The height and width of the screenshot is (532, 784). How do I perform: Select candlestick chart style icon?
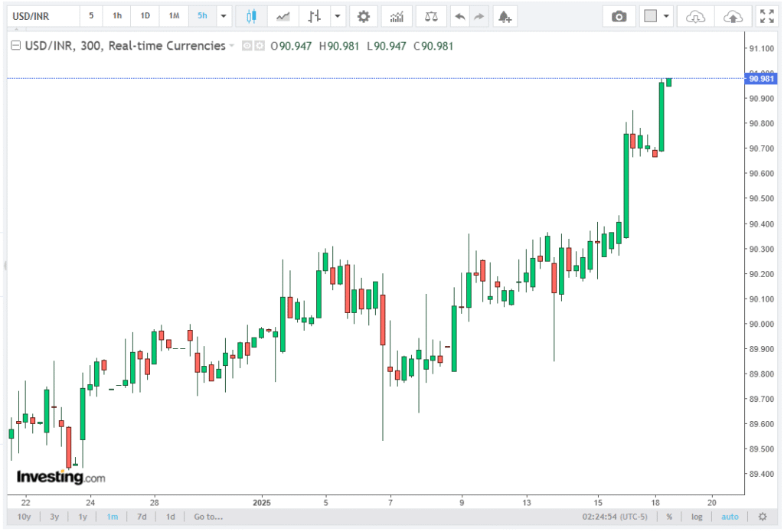[x=250, y=16]
